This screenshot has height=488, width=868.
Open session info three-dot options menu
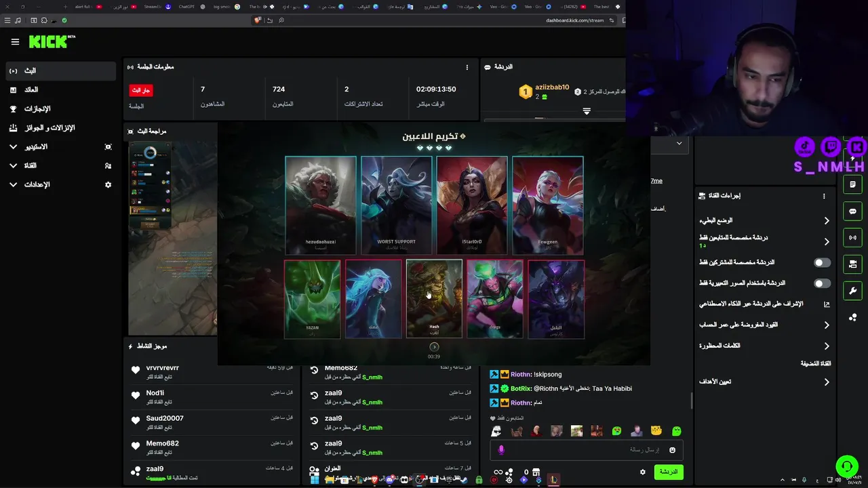coord(467,67)
